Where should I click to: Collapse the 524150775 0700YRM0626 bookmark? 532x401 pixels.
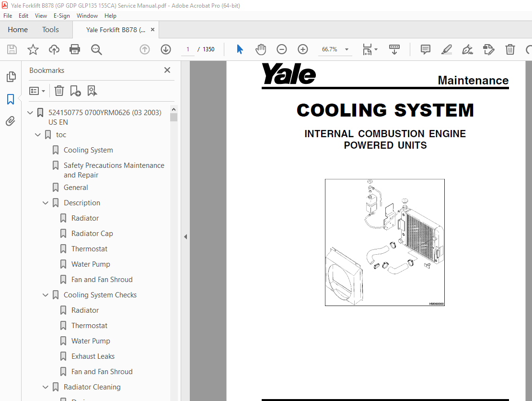tap(30, 112)
